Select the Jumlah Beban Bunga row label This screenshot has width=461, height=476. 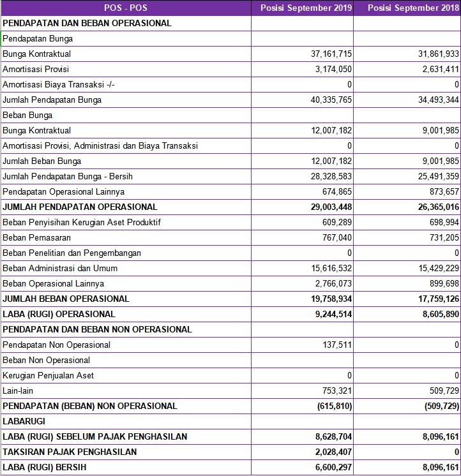click(x=42, y=161)
